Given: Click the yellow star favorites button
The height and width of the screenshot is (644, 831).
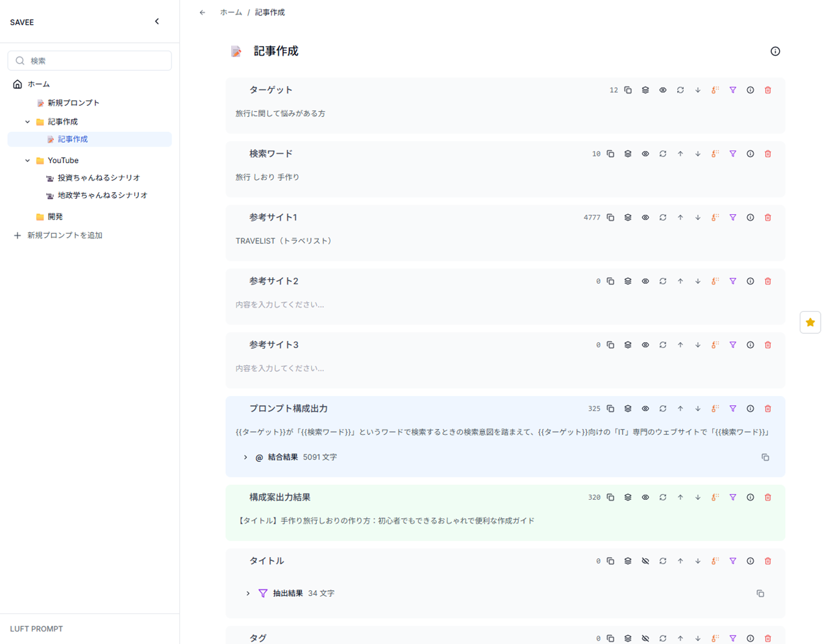Looking at the screenshot, I should [x=810, y=322].
